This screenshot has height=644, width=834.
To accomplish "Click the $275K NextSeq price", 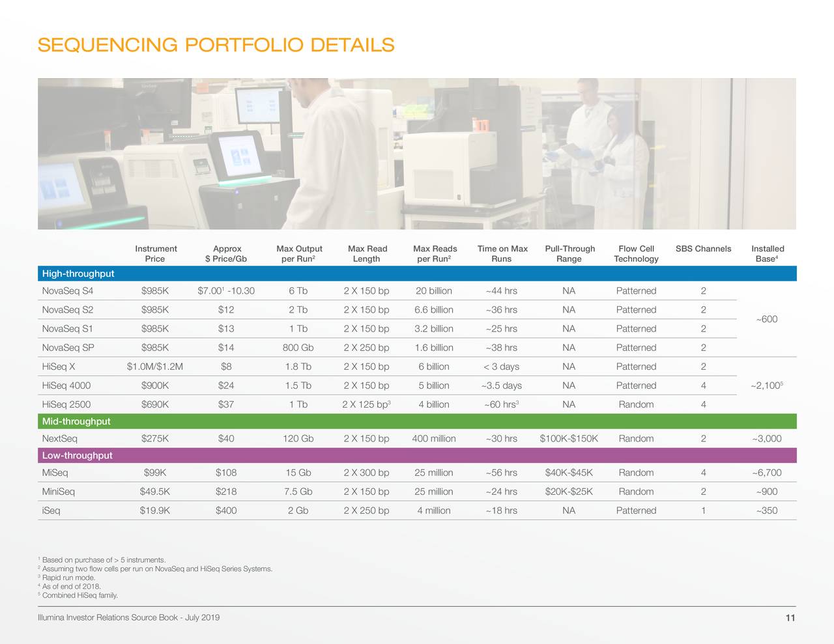I will click(155, 439).
